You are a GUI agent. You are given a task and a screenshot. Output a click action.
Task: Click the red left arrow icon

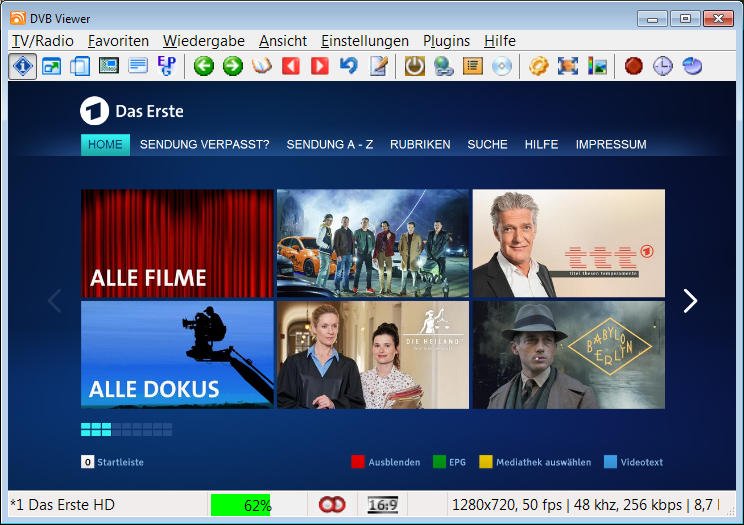(x=291, y=66)
